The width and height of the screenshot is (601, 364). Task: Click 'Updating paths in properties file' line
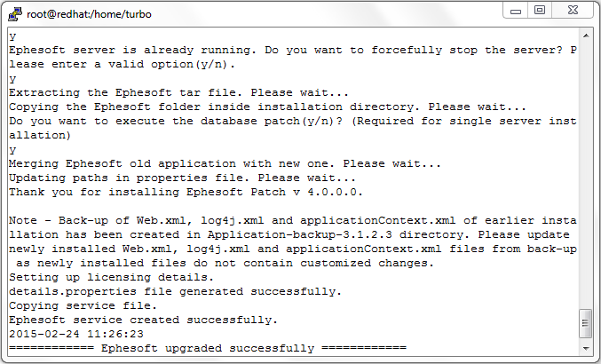182,178
